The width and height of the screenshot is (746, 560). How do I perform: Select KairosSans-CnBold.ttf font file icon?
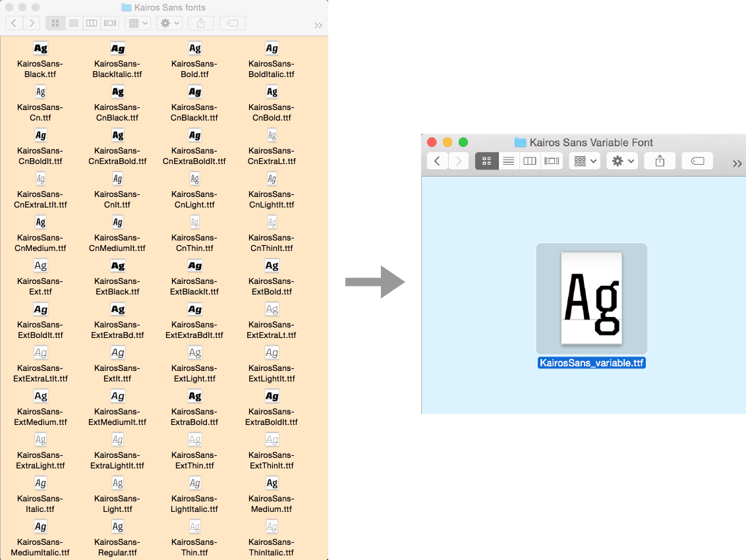click(272, 92)
